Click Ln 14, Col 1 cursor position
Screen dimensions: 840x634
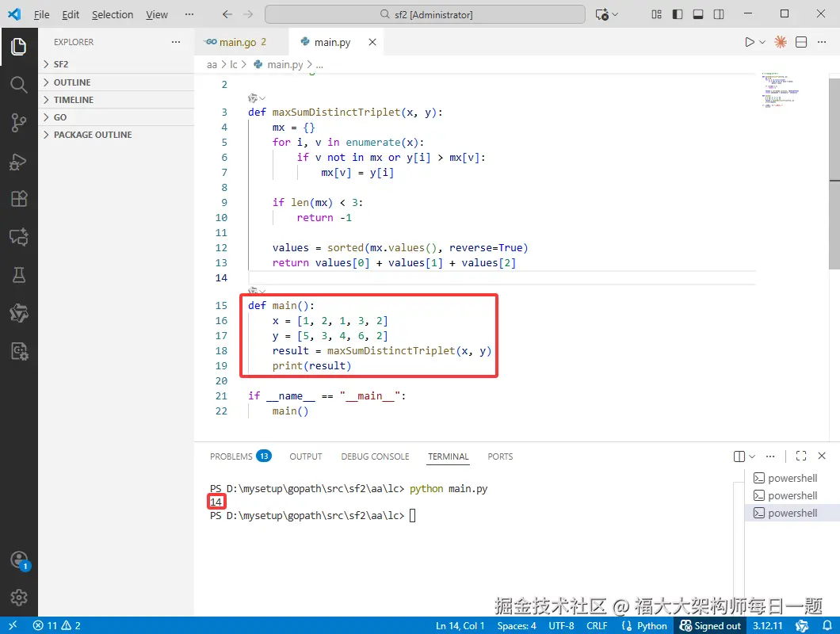pyautogui.click(x=460, y=625)
